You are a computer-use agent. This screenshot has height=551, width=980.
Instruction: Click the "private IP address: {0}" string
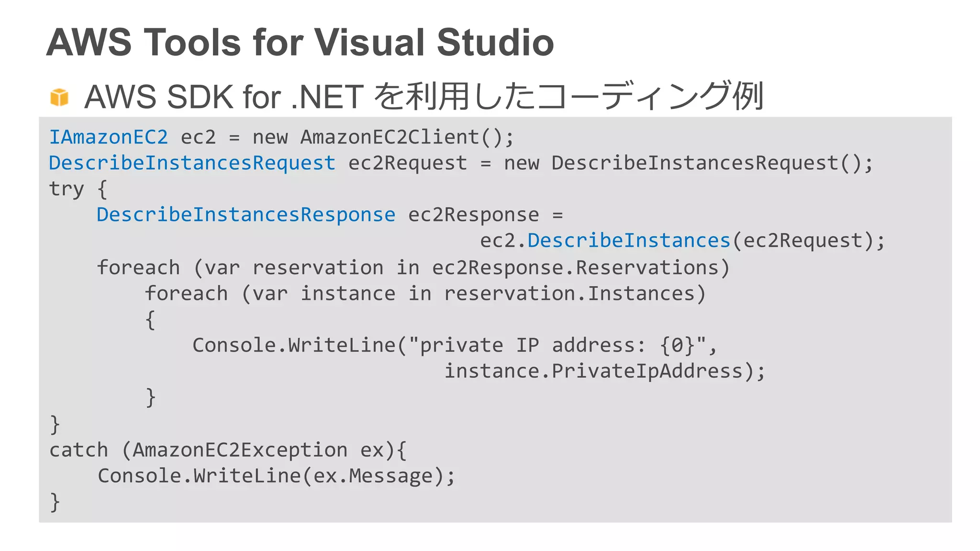pos(557,345)
